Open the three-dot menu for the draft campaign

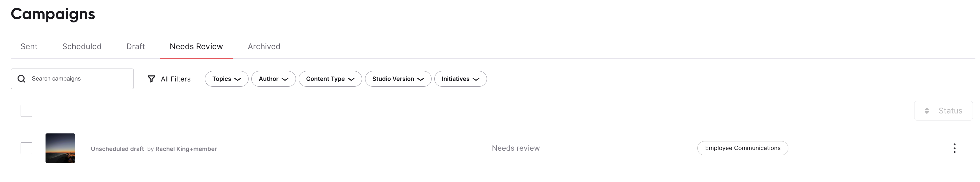(x=954, y=148)
